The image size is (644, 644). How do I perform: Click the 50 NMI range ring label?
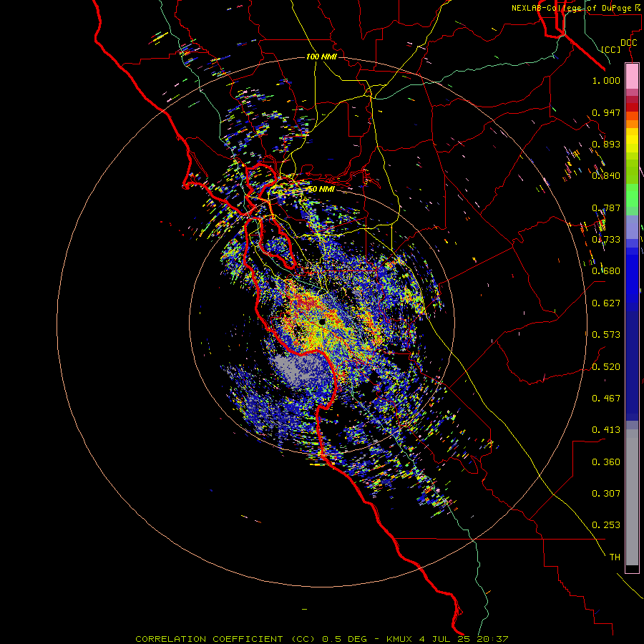point(321,190)
